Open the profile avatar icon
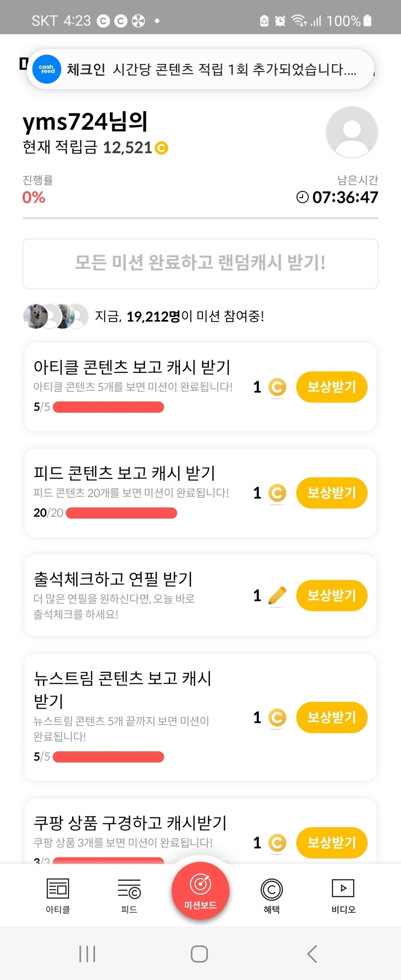 351,132
